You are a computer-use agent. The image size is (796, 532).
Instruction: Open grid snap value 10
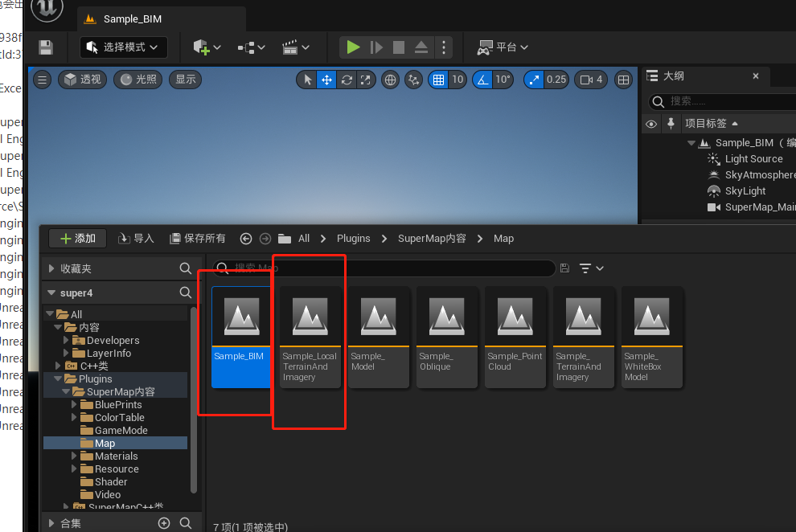(457, 80)
